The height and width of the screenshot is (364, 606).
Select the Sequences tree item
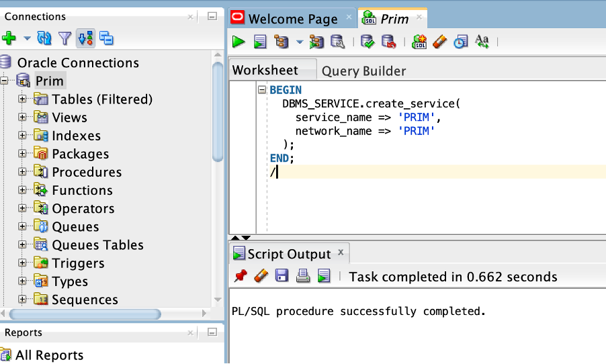click(85, 300)
